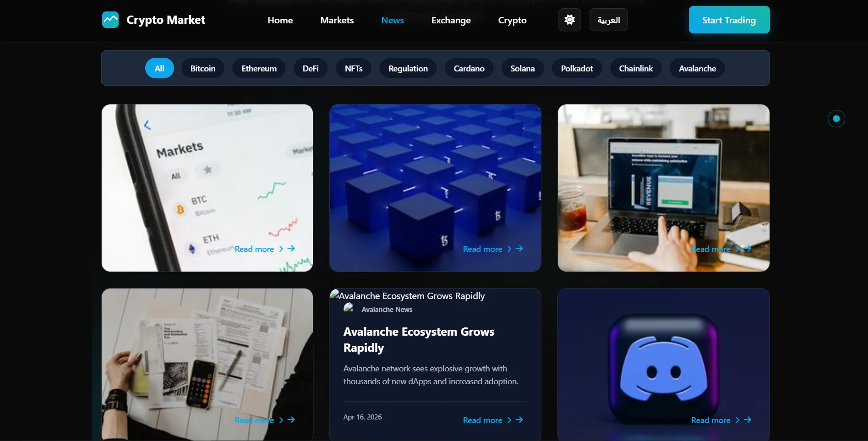Click Read more on laptop revenue card
The image size is (868, 441).
[x=711, y=249]
